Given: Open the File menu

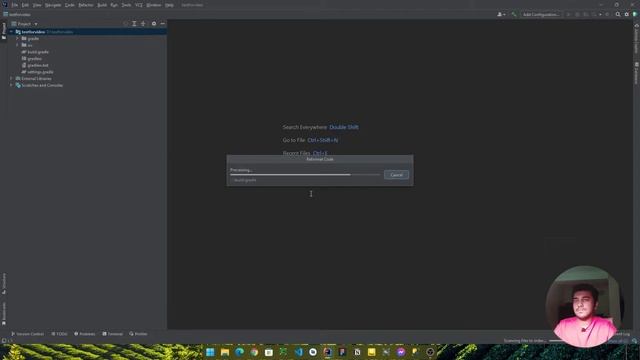Looking at the screenshot, I should [15, 5].
